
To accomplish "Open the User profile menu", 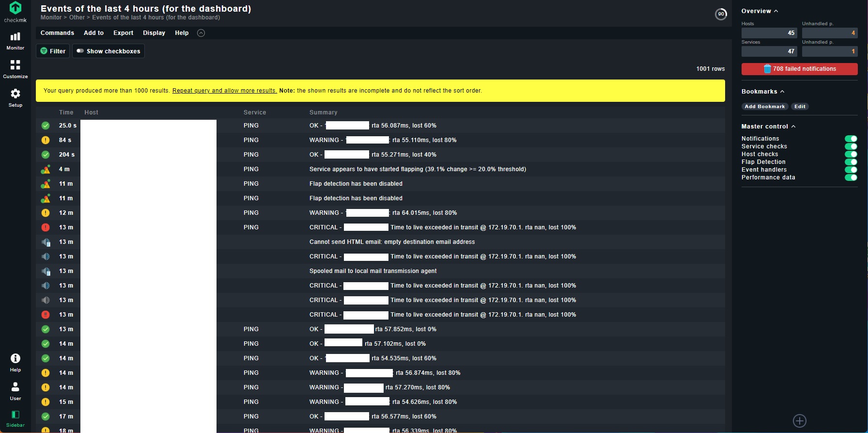I will tap(15, 391).
